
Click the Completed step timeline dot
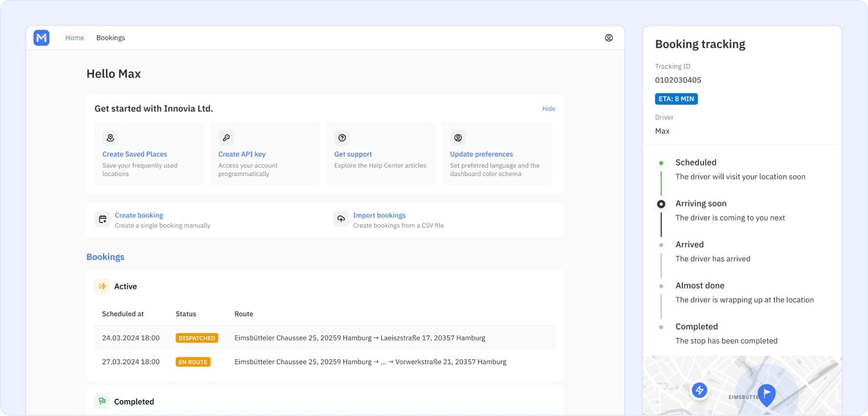pyautogui.click(x=661, y=326)
